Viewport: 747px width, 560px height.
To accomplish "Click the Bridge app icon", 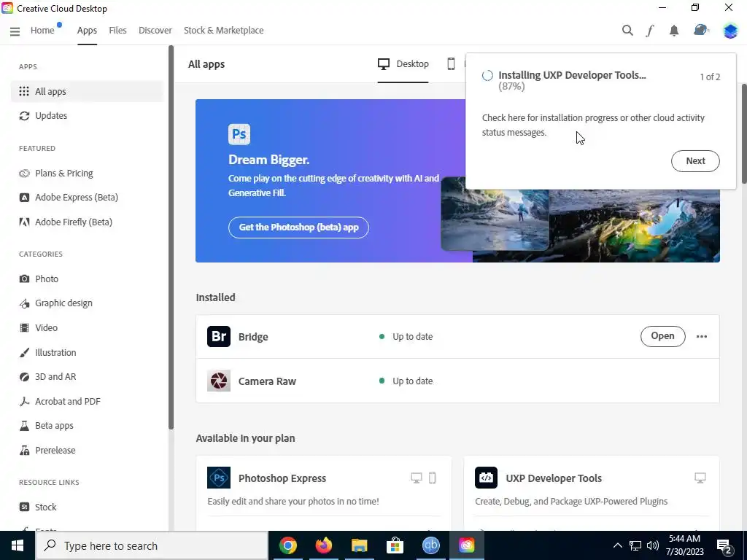I will pyautogui.click(x=219, y=337).
